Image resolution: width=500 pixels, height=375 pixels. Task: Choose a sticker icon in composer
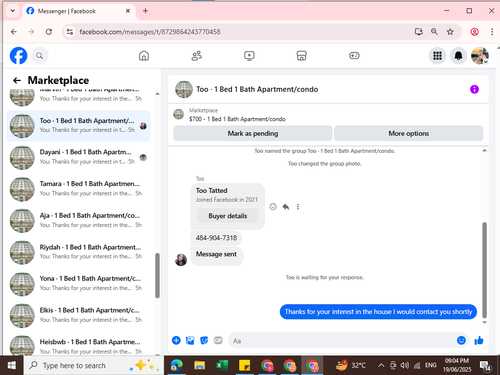204,340
